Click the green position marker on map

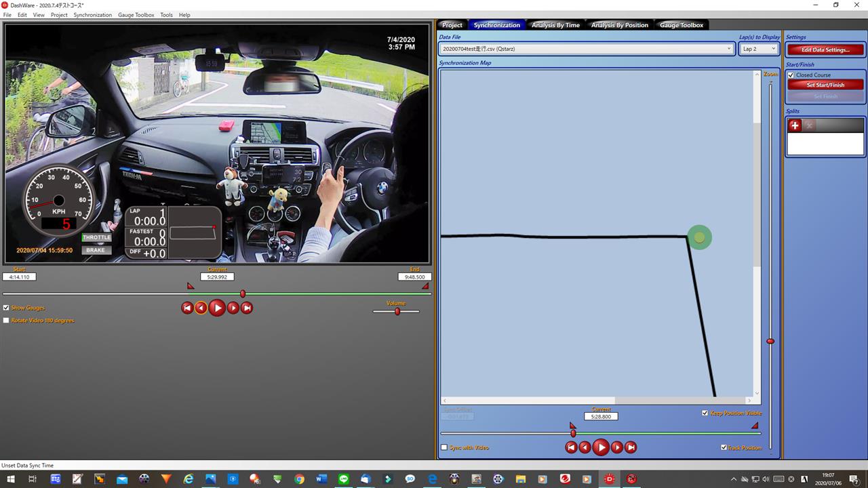(699, 237)
